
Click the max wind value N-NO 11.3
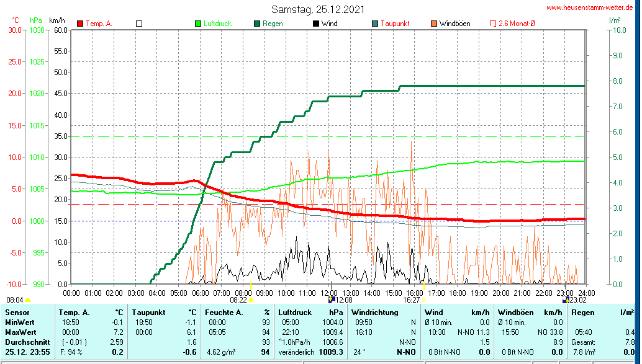point(473,332)
